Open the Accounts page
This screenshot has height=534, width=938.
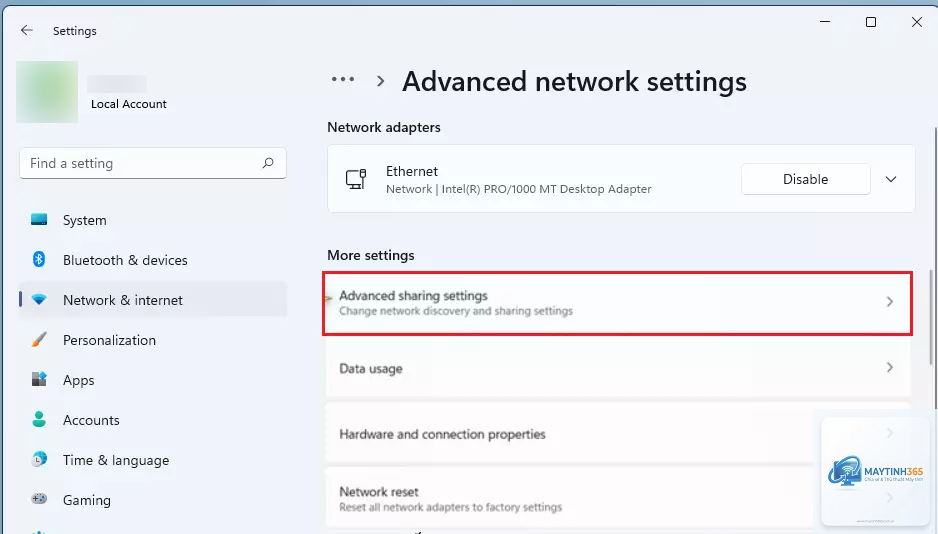coord(153,420)
